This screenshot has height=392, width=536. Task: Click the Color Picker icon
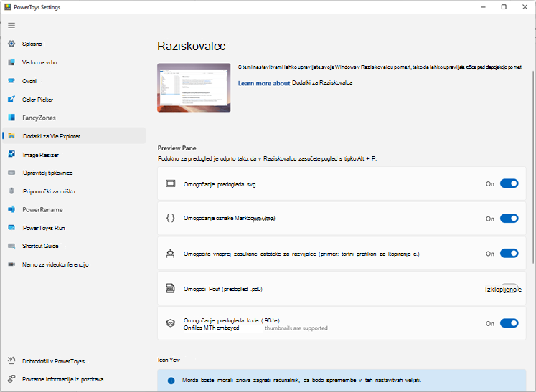(x=11, y=100)
